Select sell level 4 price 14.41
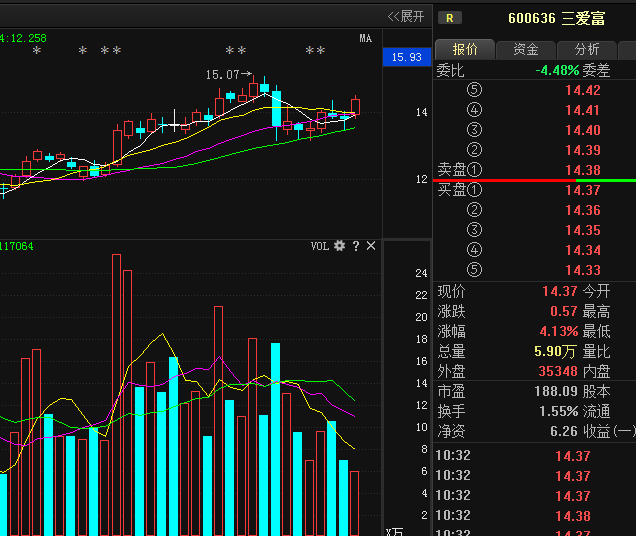The width and height of the screenshot is (636, 536). (582, 110)
